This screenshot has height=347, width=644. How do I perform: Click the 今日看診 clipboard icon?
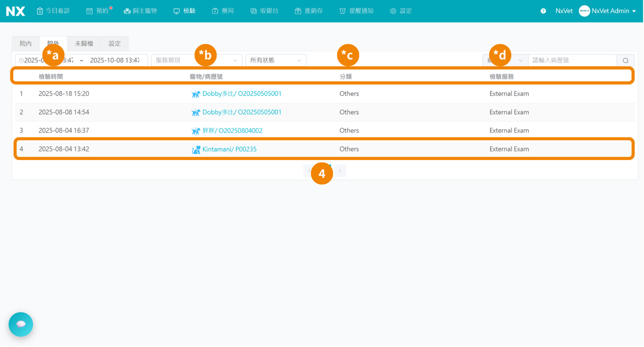pyautogui.click(x=40, y=11)
